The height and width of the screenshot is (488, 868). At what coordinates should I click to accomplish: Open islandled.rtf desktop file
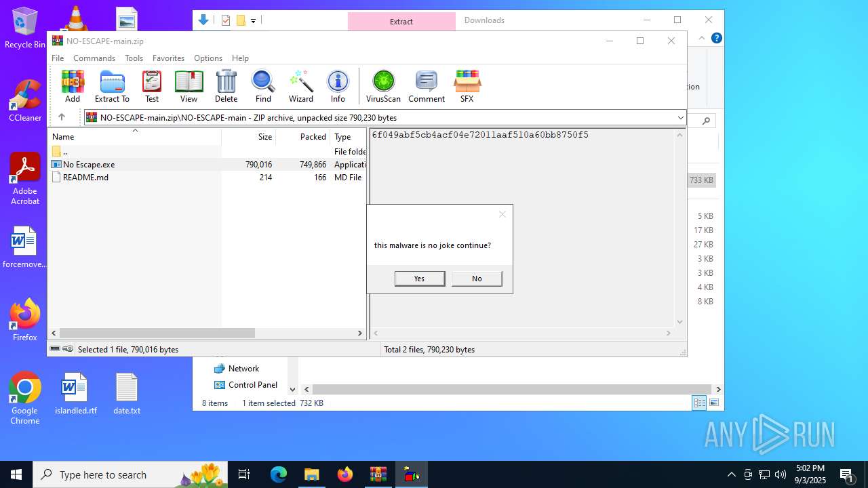coord(76,394)
